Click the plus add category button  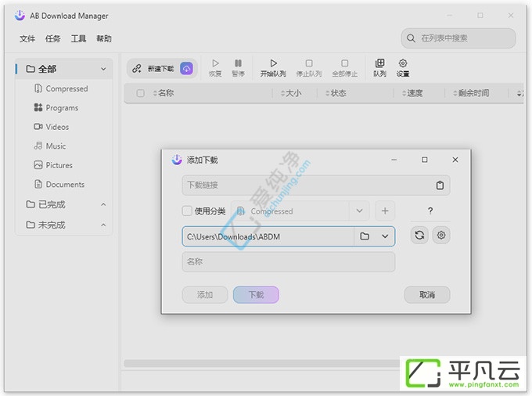pyautogui.click(x=385, y=211)
